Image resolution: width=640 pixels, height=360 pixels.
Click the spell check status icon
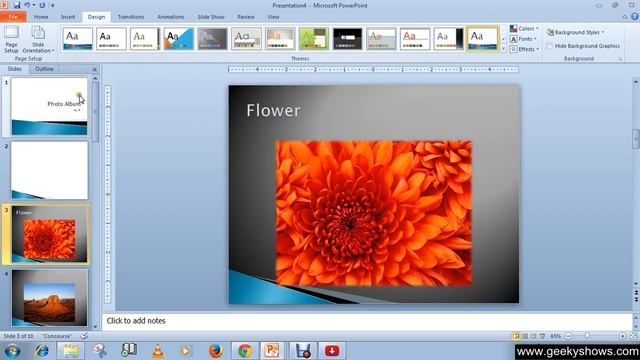84,336
